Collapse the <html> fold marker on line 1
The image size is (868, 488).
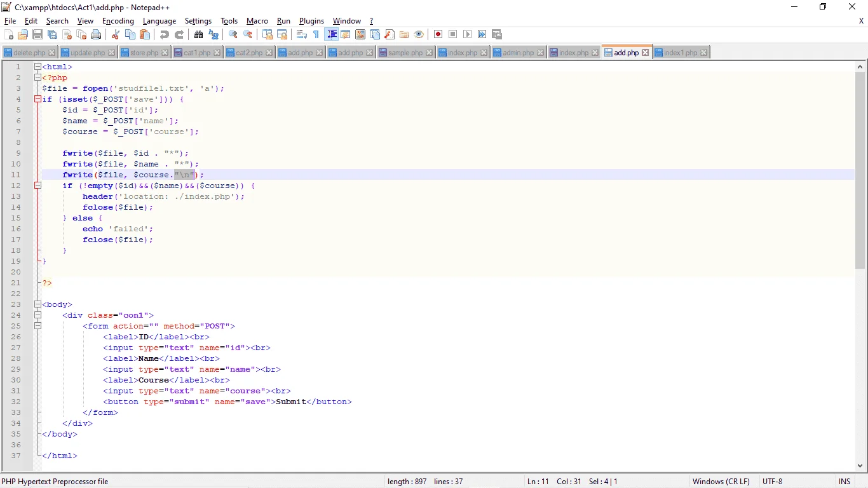pyautogui.click(x=37, y=67)
